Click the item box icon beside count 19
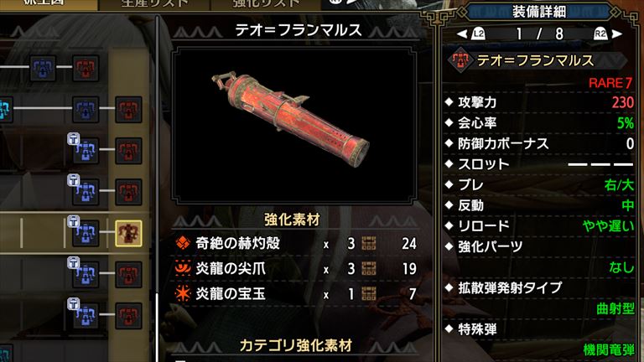This screenshot has height=362, width=644. [368, 269]
